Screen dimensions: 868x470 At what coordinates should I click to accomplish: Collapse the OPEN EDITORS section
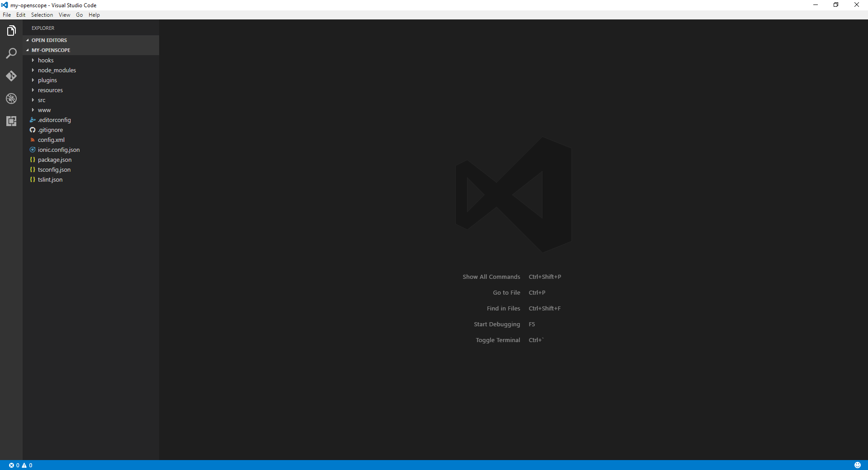91,40
